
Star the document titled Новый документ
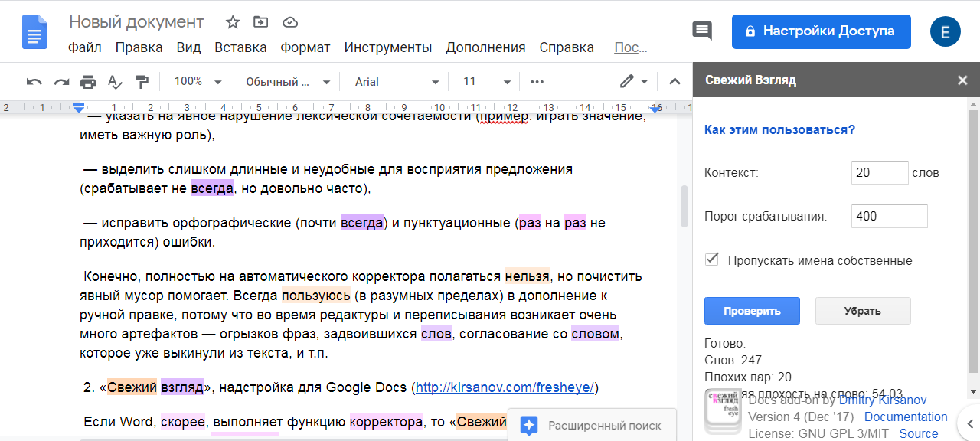(233, 21)
